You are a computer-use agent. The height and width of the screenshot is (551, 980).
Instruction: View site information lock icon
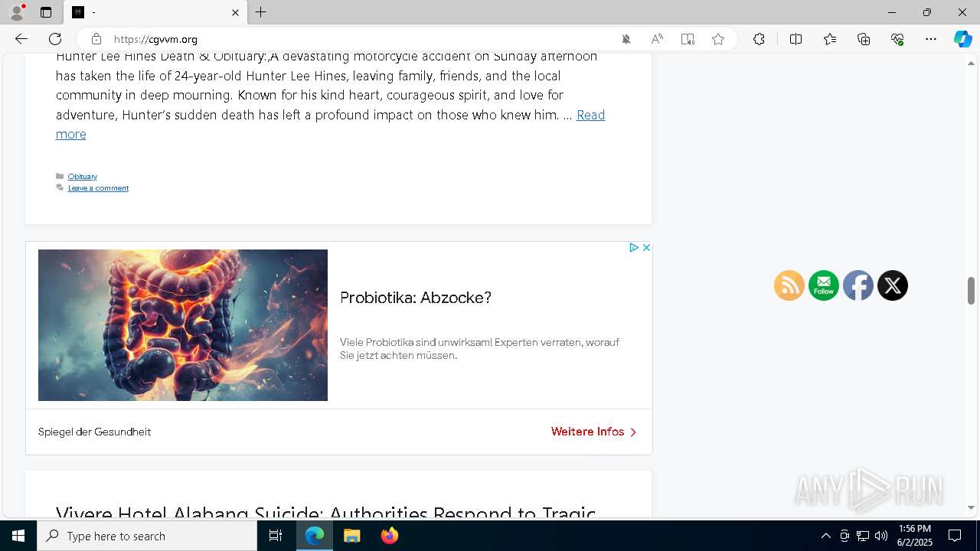click(x=96, y=39)
